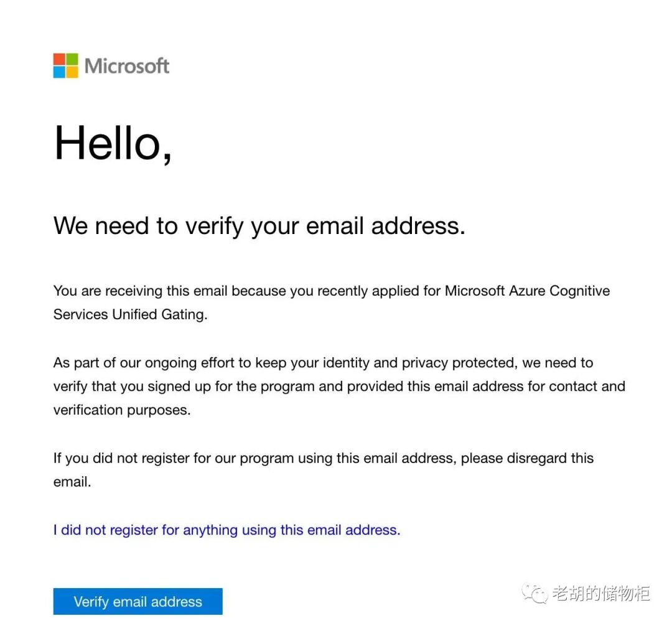Click the 'Services Unified Gating.' text line
This screenshot has height=623, width=672.
pyautogui.click(x=130, y=314)
